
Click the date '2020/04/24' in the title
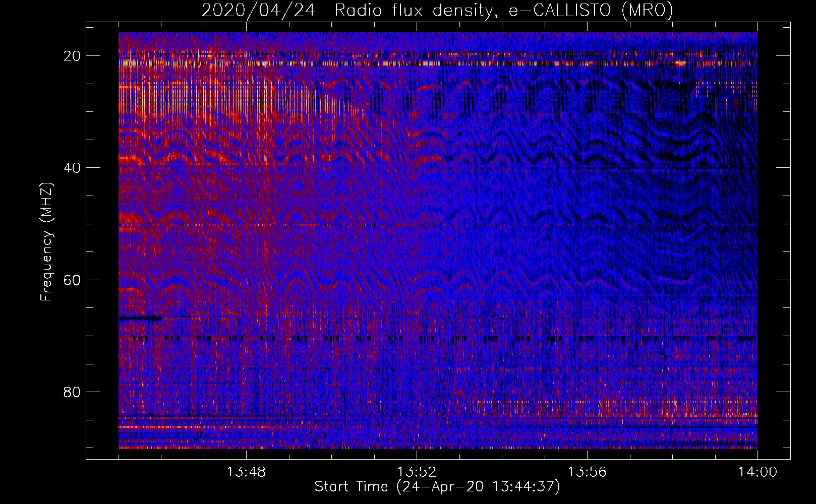click(259, 10)
